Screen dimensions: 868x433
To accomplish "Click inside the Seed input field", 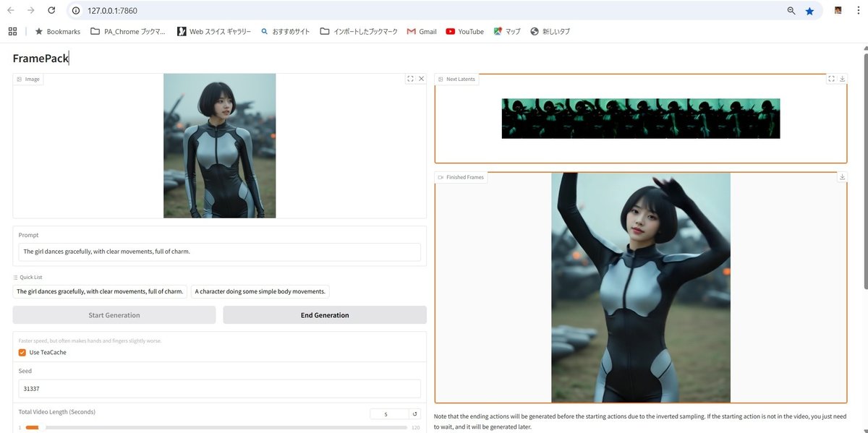I will click(x=217, y=388).
